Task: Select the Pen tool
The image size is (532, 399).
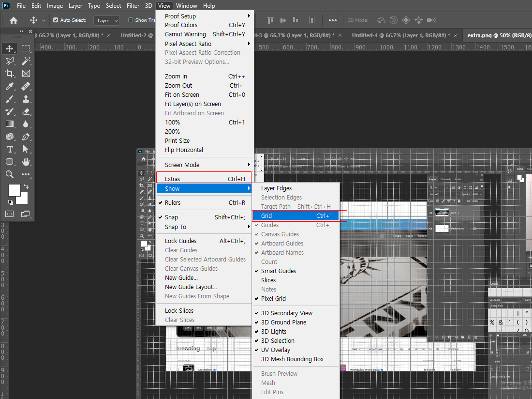Action: point(26,137)
